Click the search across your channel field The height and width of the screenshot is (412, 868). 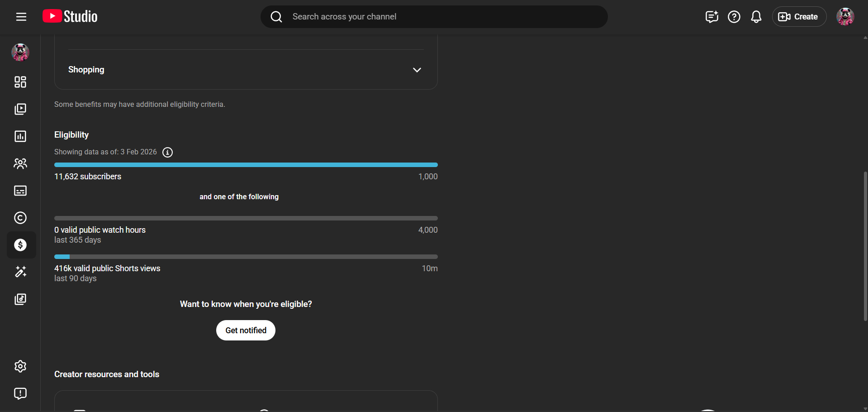pyautogui.click(x=434, y=17)
